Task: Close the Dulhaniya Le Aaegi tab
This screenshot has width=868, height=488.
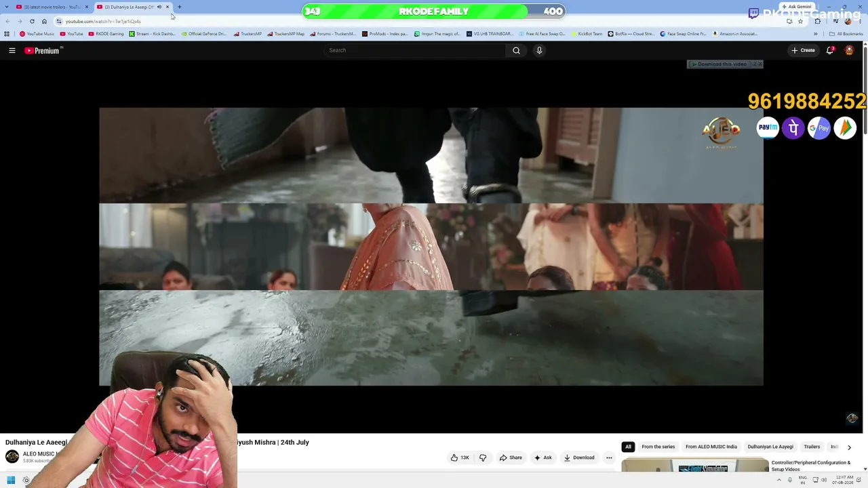Action: (167, 7)
